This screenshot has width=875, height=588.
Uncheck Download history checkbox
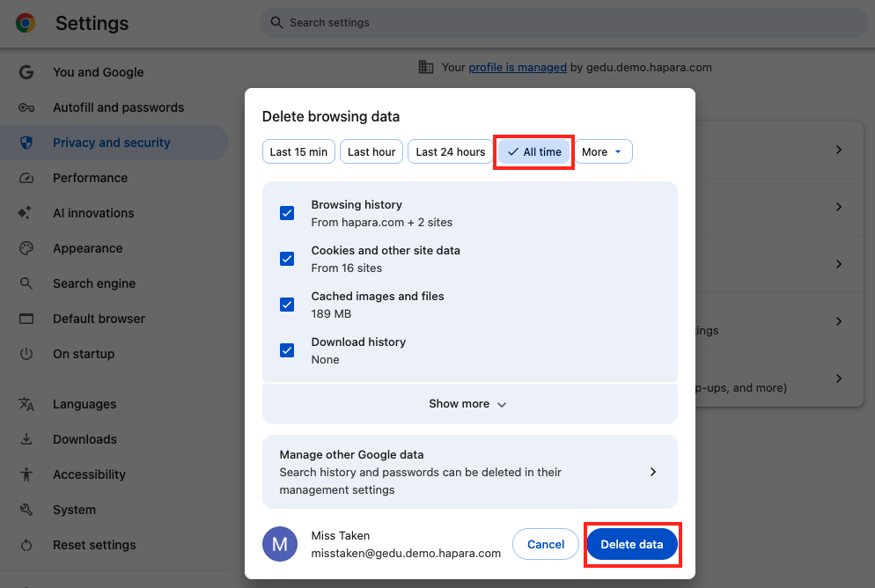(287, 350)
